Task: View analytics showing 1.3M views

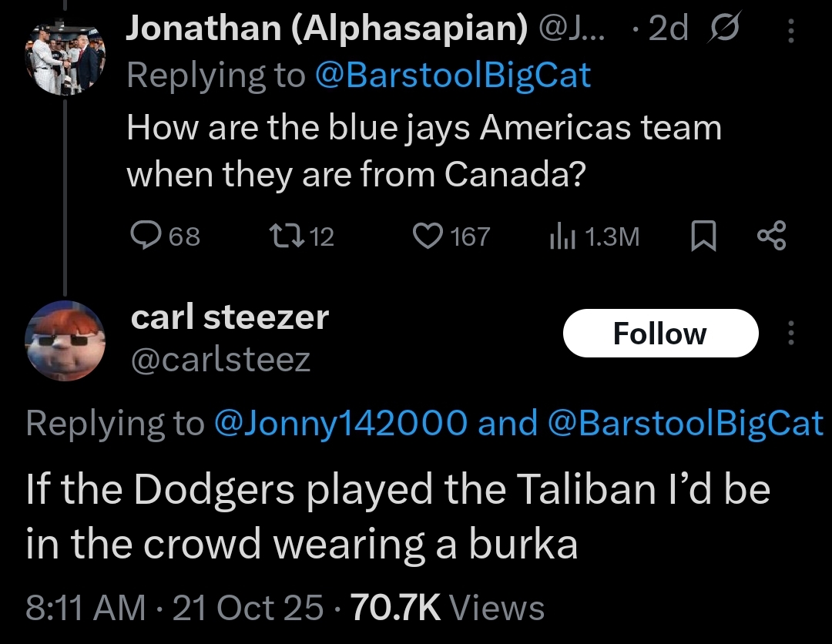Action: [x=559, y=236]
